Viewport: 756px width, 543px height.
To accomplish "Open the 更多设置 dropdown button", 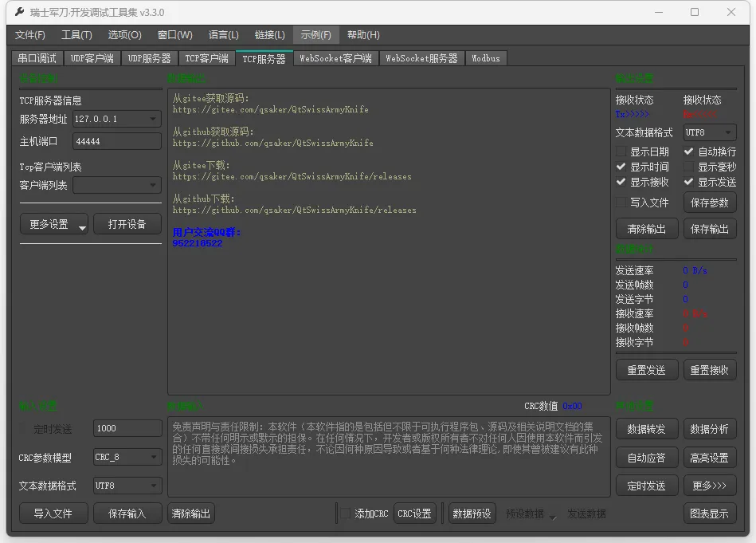I will [54, 224].
